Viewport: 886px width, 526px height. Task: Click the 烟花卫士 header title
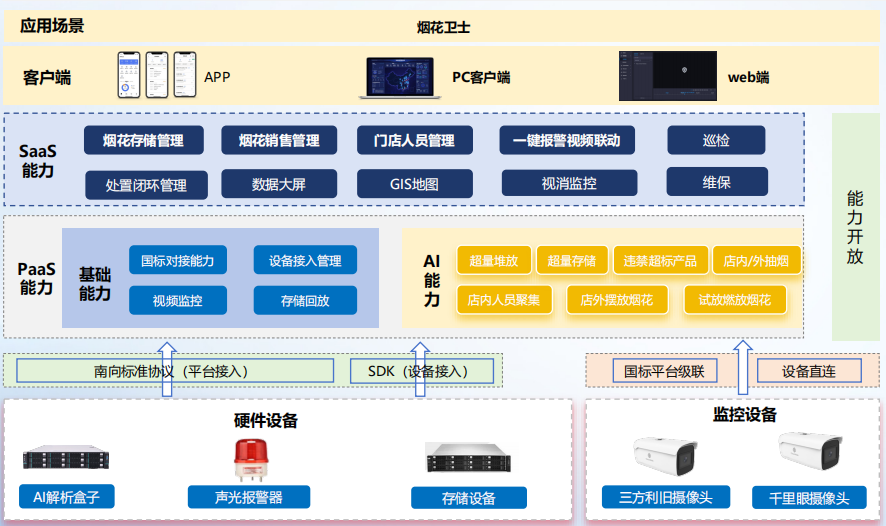tap(444, 27)
